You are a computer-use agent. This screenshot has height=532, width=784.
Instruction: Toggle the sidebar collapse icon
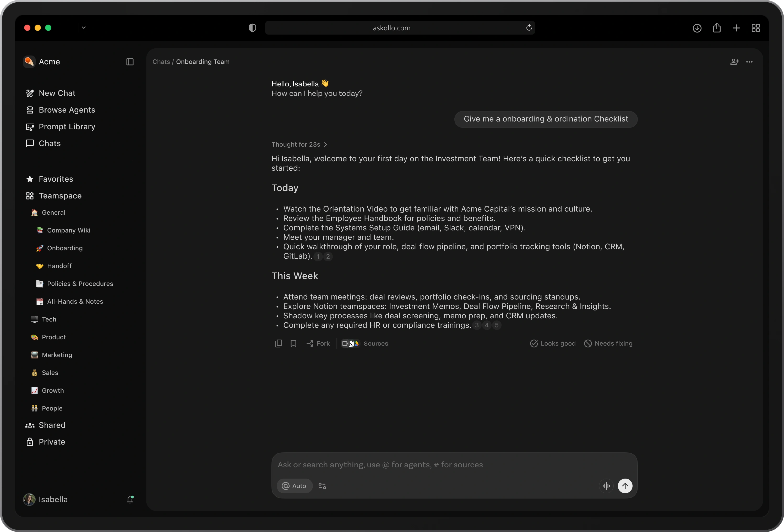(130, 62)
